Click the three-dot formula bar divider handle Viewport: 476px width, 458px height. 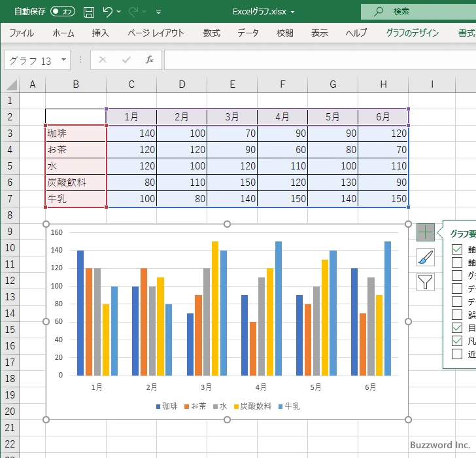[x=80, y=60]
